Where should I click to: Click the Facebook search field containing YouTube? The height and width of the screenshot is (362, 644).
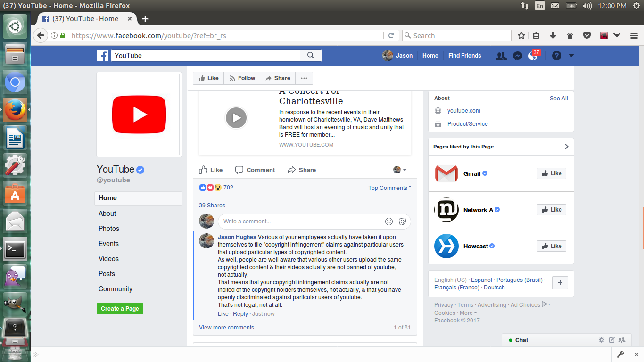(x=206, y=55)
